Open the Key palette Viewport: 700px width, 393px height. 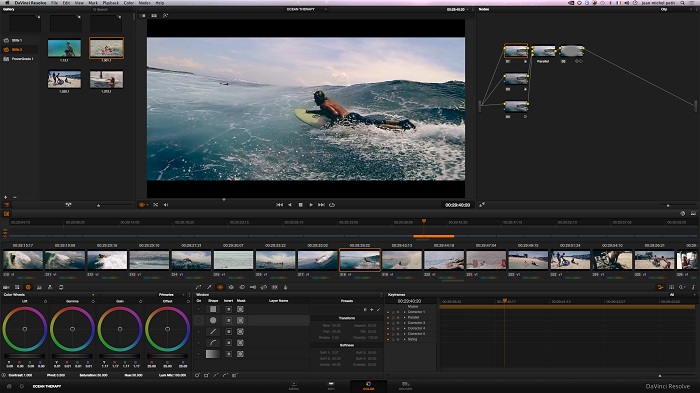[x=253, y=287]
